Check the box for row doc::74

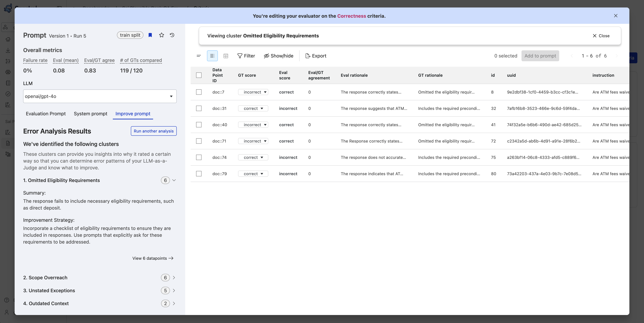pyautogui.click(x=199, y=157)
